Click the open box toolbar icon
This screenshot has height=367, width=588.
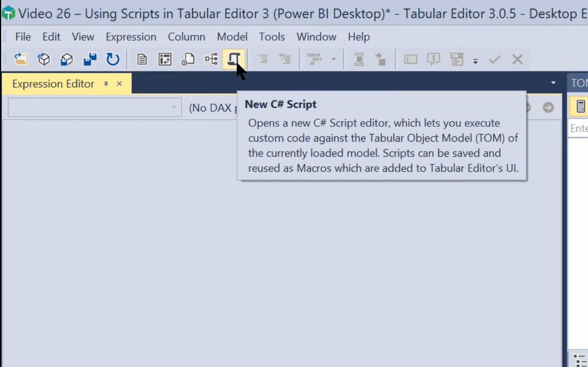pos(67,59)
